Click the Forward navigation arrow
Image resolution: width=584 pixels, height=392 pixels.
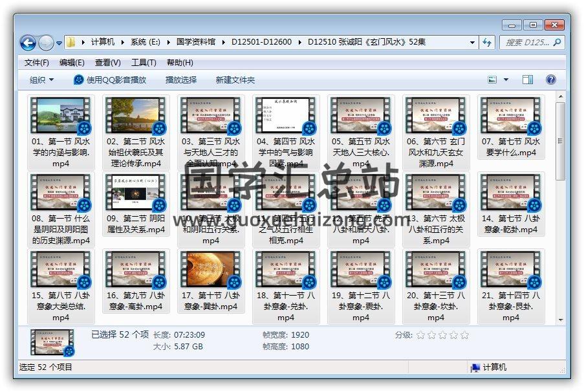pos(46,43)
